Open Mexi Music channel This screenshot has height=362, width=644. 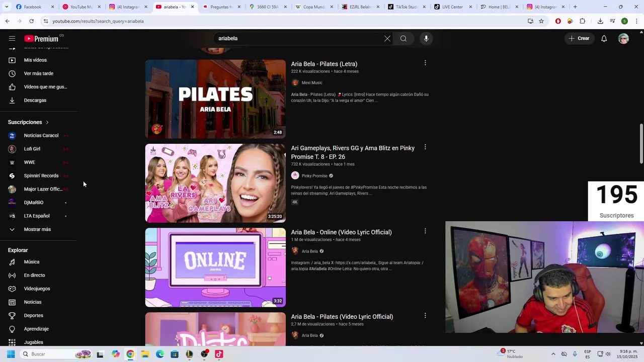[312, 82]
